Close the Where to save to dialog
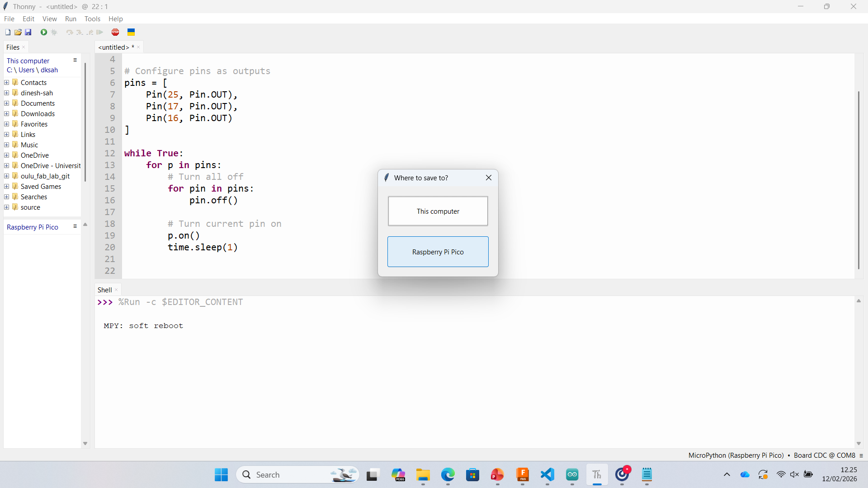Image resolution: width=868 pixels, height=488 pixels. click(489, 178)
